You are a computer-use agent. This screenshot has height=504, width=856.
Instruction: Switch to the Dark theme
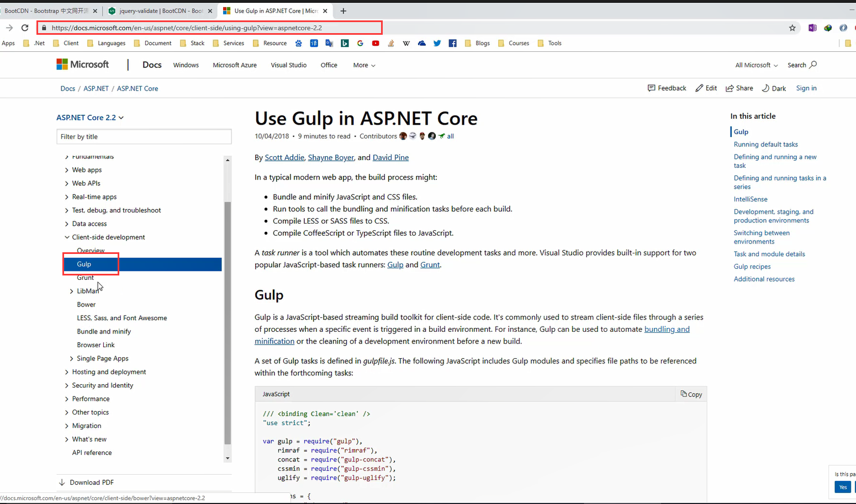point(774,88)
